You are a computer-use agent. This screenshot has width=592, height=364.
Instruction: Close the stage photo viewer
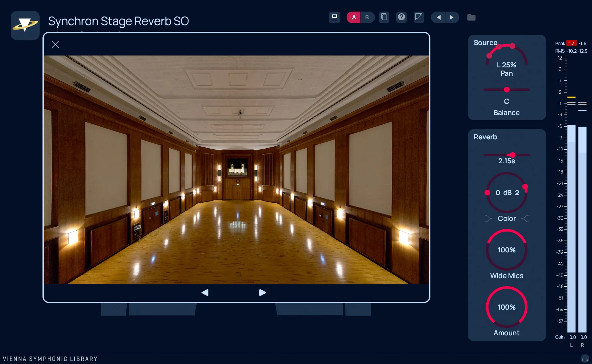pyautogui.click(x=55, y=45)
